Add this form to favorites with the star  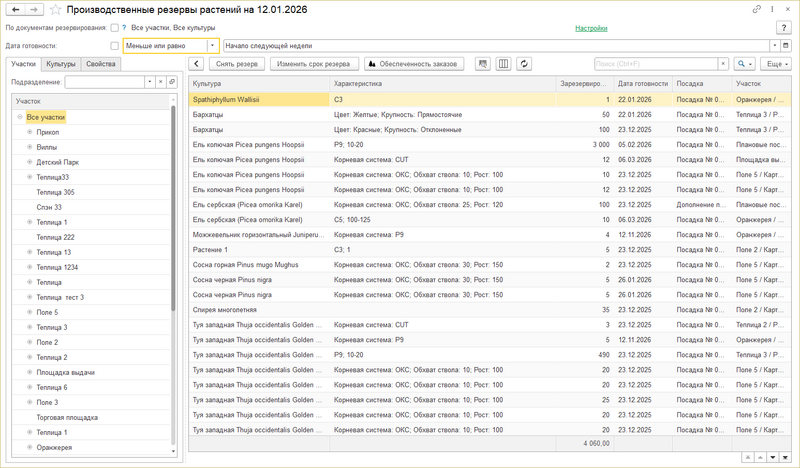pos(55,9)
